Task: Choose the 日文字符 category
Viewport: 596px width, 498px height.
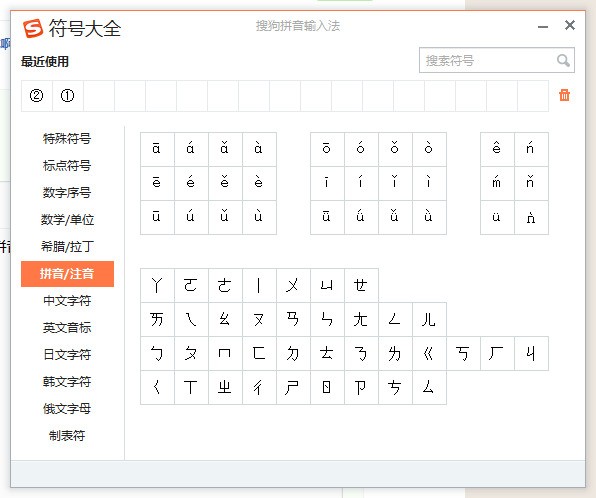Action: 67,355
